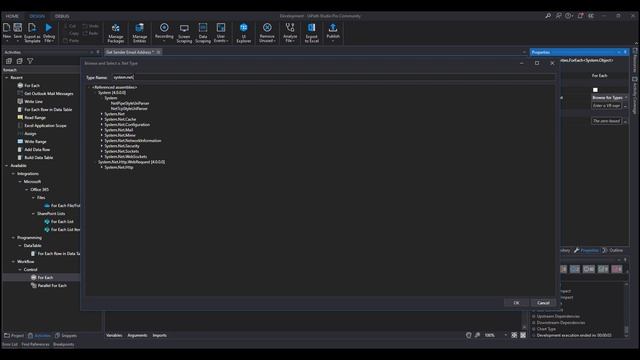Open the Project panel tab
Viewport: 640px width, 360px height.
coord(14,336)
